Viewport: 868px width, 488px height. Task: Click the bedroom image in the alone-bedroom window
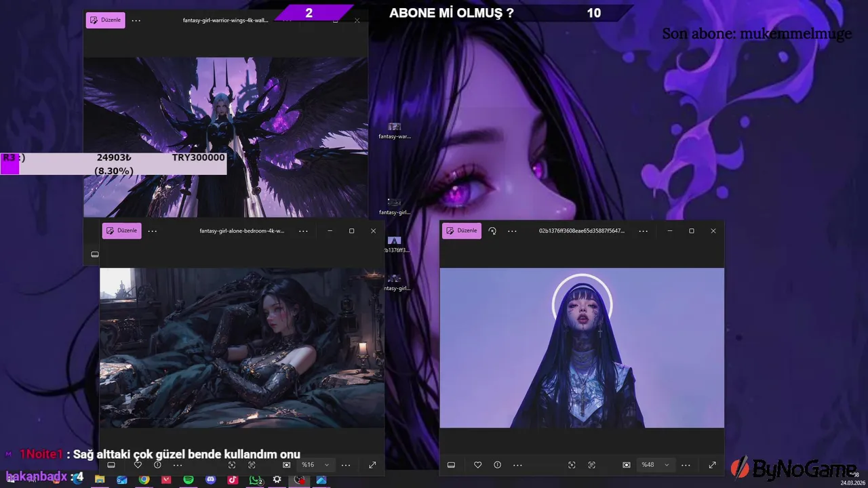tap(242, 348)
